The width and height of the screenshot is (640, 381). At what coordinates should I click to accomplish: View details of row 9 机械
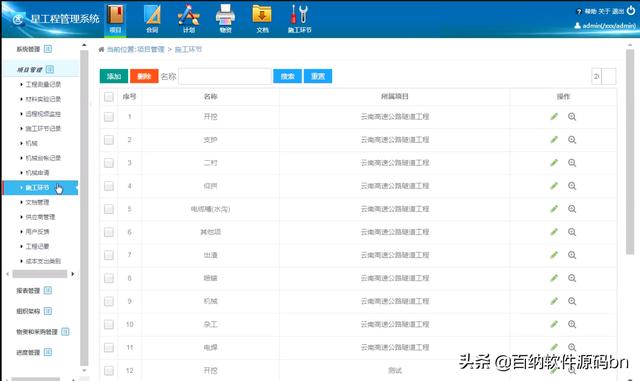click(x=572, y=301)
